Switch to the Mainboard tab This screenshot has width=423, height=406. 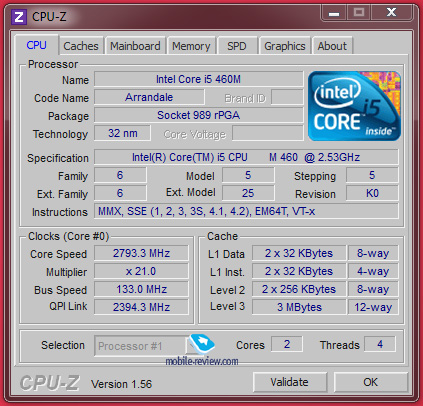135,46
